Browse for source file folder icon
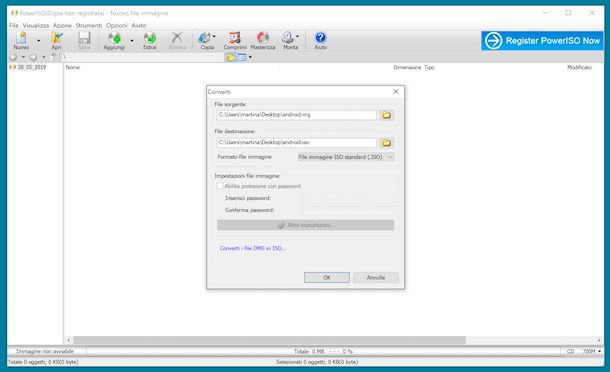610x372 pixels. tap(386, 115)
